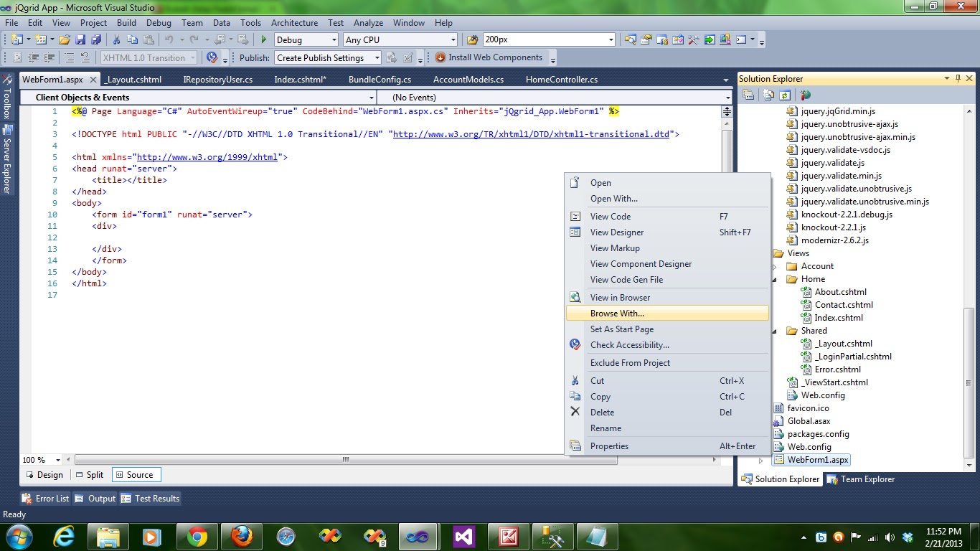Follow the xhtml1-transitional.dtd link in code

tap(531, 134)
